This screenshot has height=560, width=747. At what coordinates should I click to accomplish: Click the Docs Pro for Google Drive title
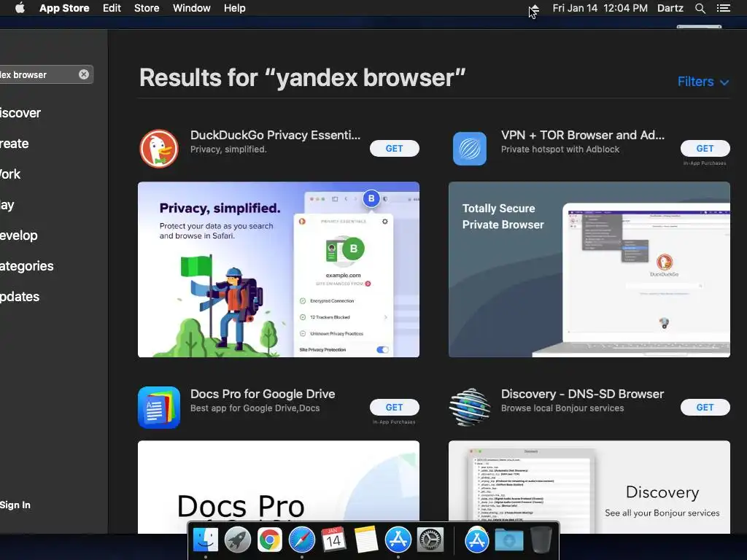point(263,394)
